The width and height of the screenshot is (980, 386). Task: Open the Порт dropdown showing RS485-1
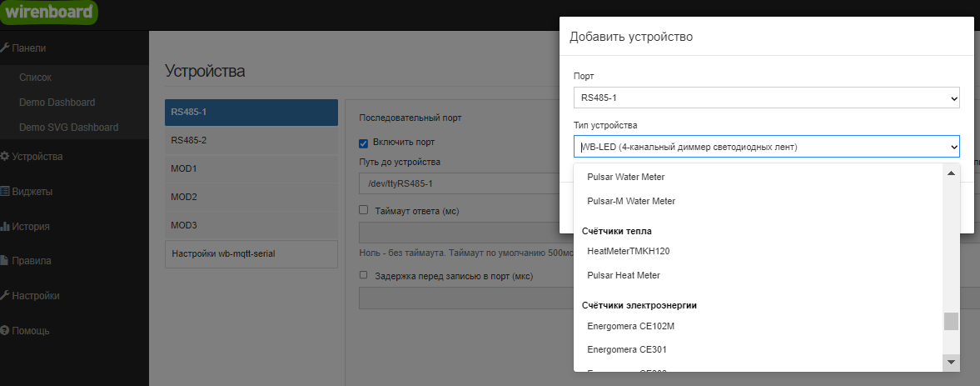766,98
